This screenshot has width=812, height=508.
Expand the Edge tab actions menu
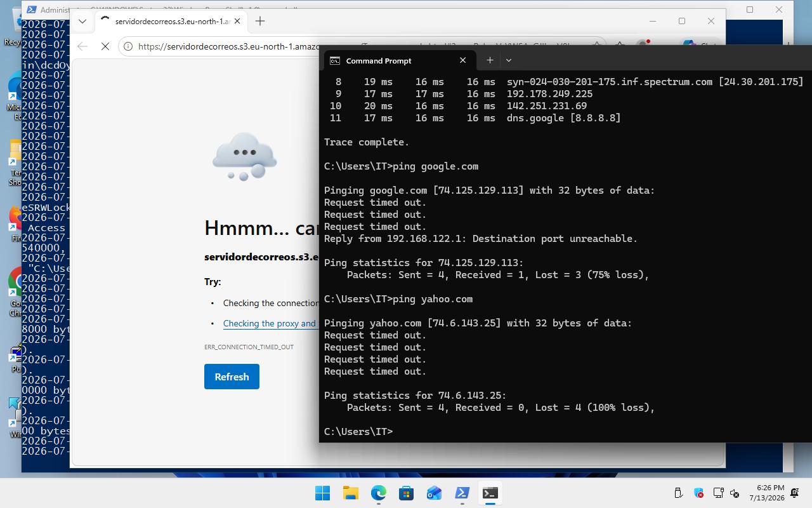82,21
